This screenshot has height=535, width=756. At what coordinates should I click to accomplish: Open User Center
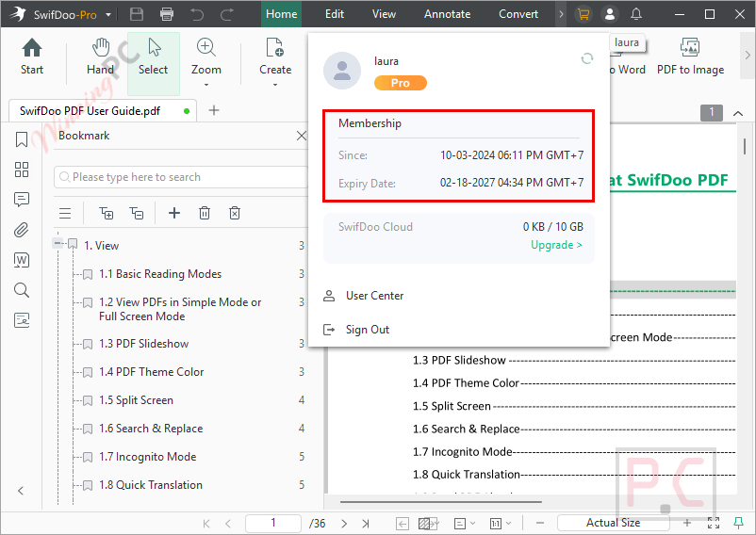374,296
